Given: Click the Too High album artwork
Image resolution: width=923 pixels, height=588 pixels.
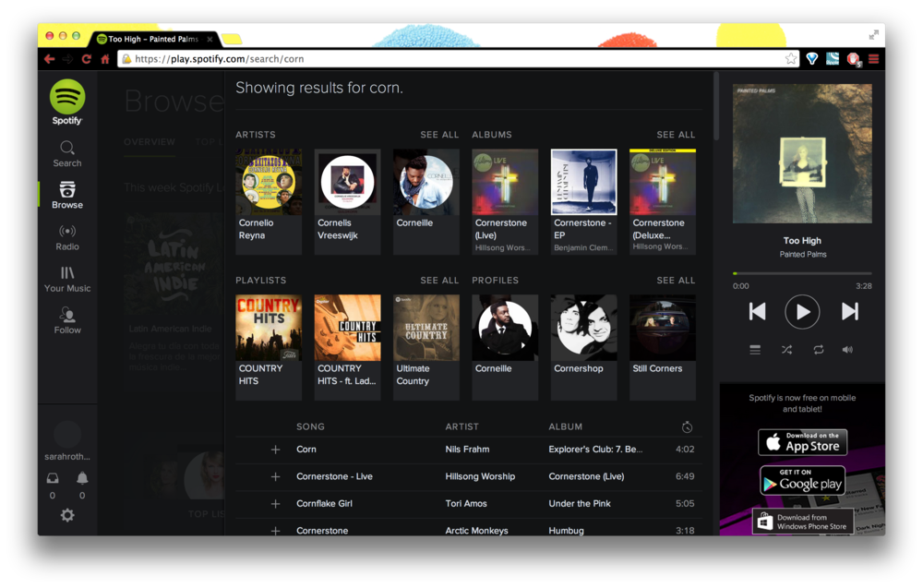Looking at the screenshot, I should [802, 153].
